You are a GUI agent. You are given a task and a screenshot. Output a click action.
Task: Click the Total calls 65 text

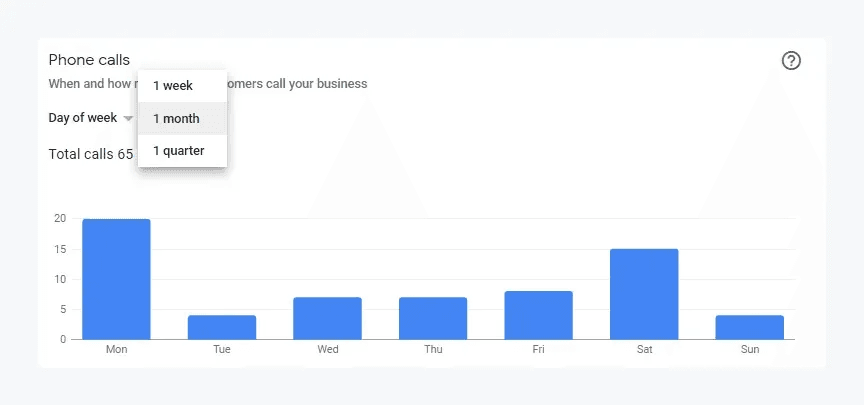[91, 155]
